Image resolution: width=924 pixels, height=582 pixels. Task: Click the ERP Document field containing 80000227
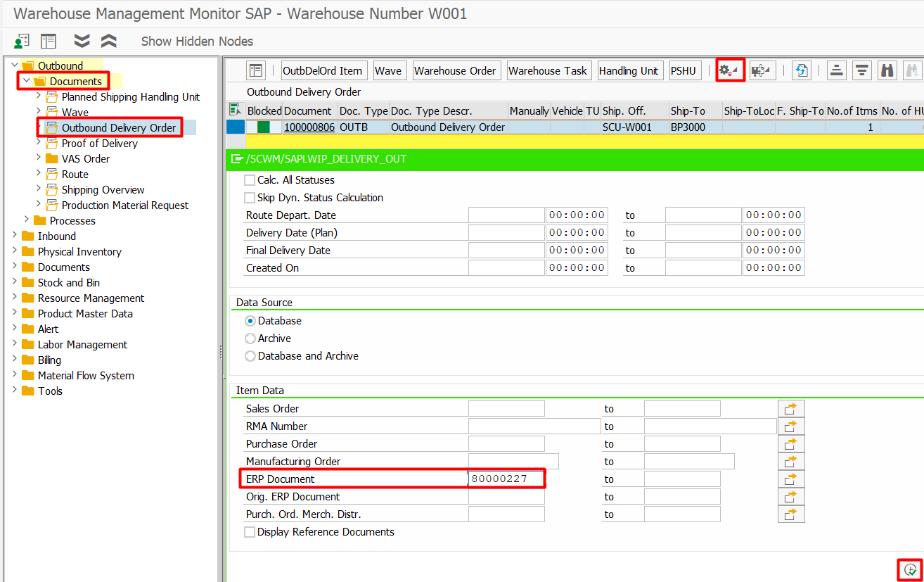(x=506, y=479)
